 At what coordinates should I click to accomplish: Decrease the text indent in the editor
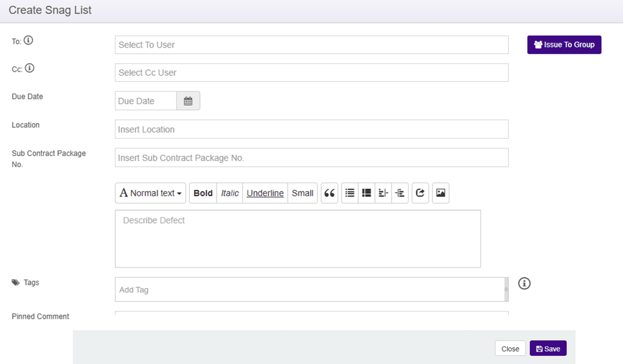click(x=383, y=193)
